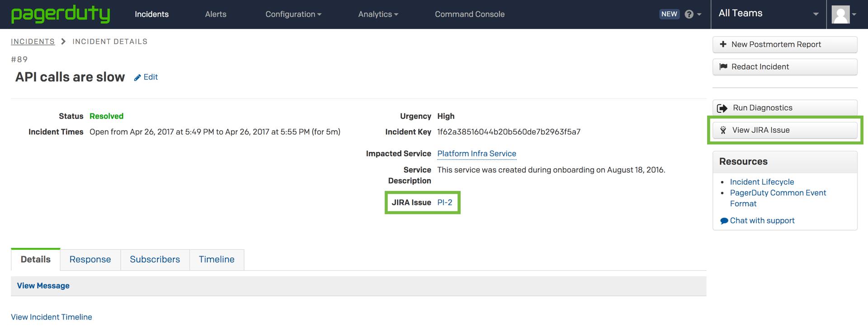Open Command Console
The image size is (868, 330).
tap(470, 14)
